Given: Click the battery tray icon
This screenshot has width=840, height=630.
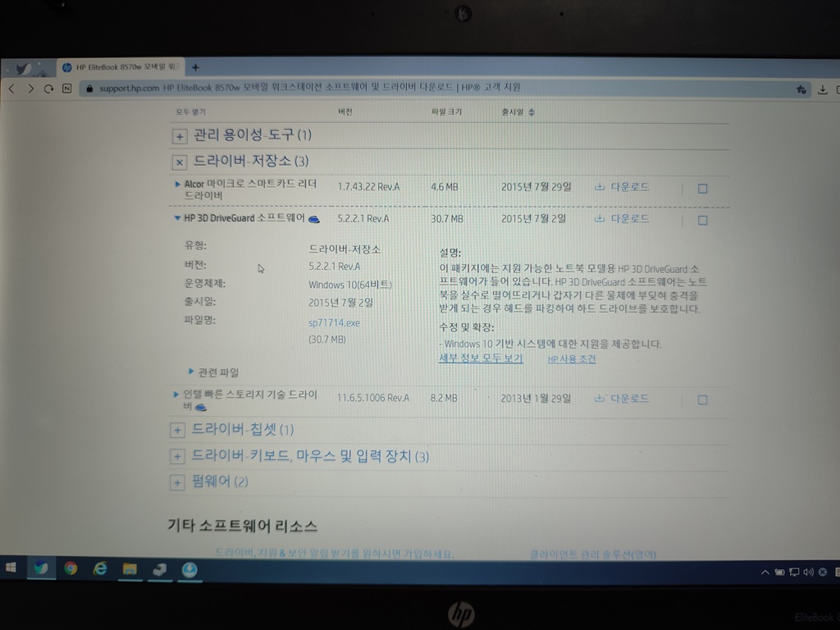Looking at the screenshot, I should (779, 572).
